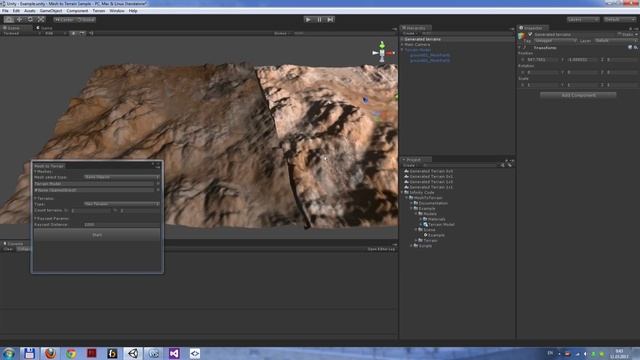Toggle scene overlay effects button

coord(82,33)
